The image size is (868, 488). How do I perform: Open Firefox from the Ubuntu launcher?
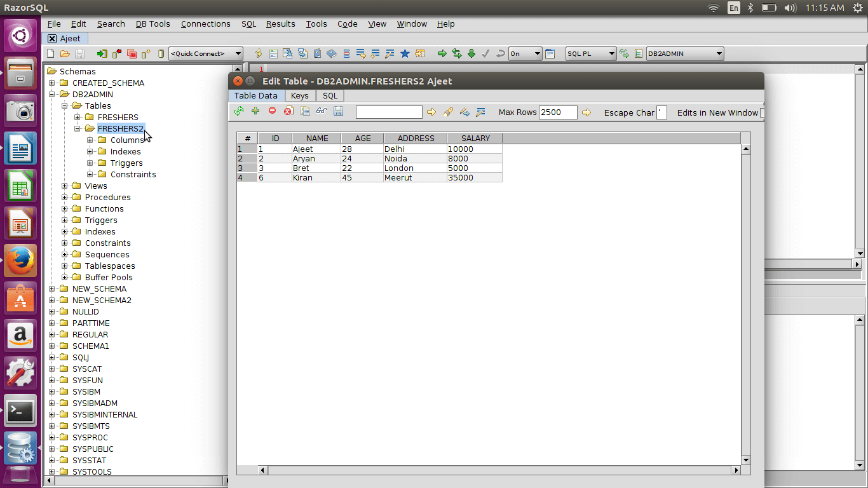(20, 261)
